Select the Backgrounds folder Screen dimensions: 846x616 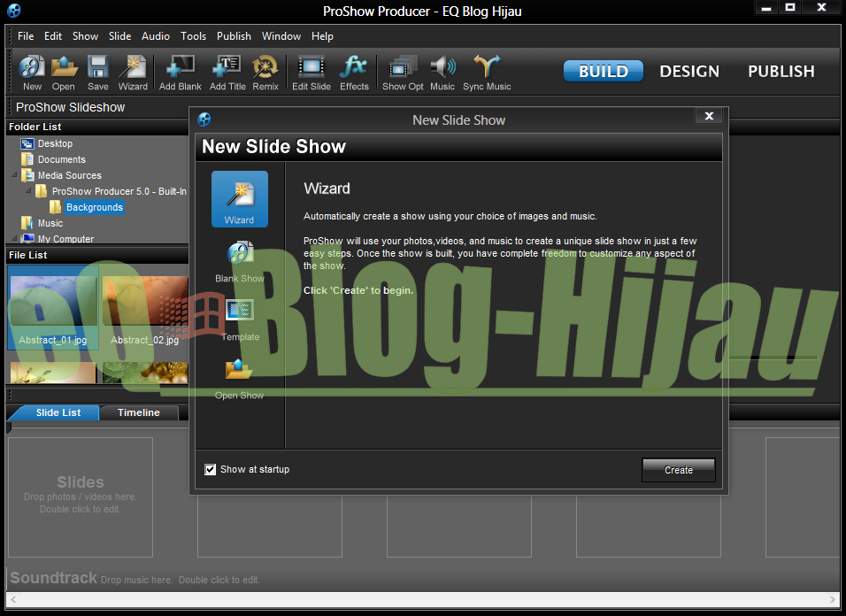tap(94, 207)
